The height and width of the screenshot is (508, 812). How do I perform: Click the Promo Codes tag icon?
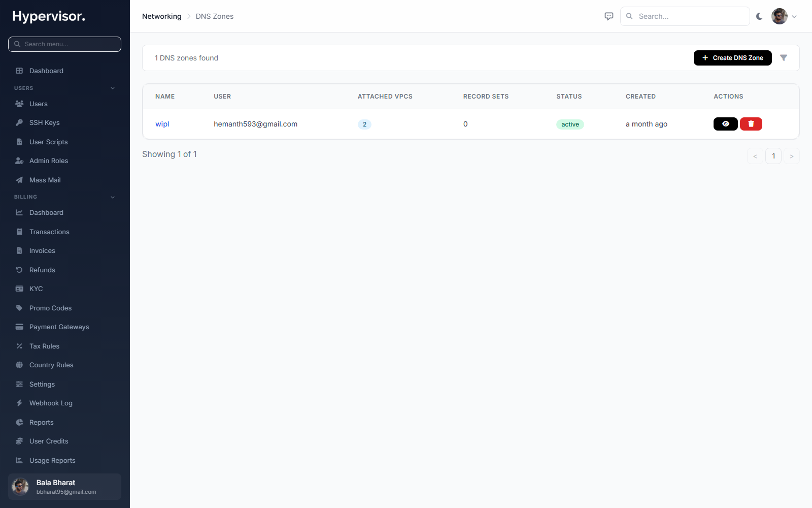(19, 308)
